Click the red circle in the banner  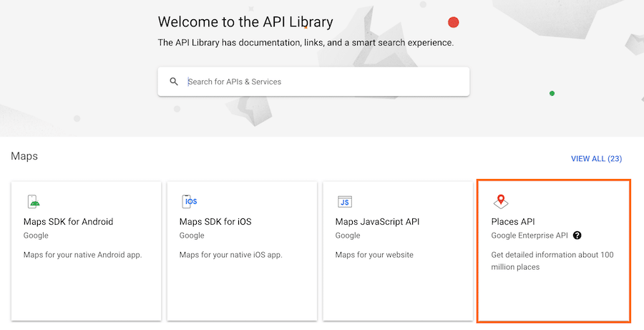click(453, 22)
